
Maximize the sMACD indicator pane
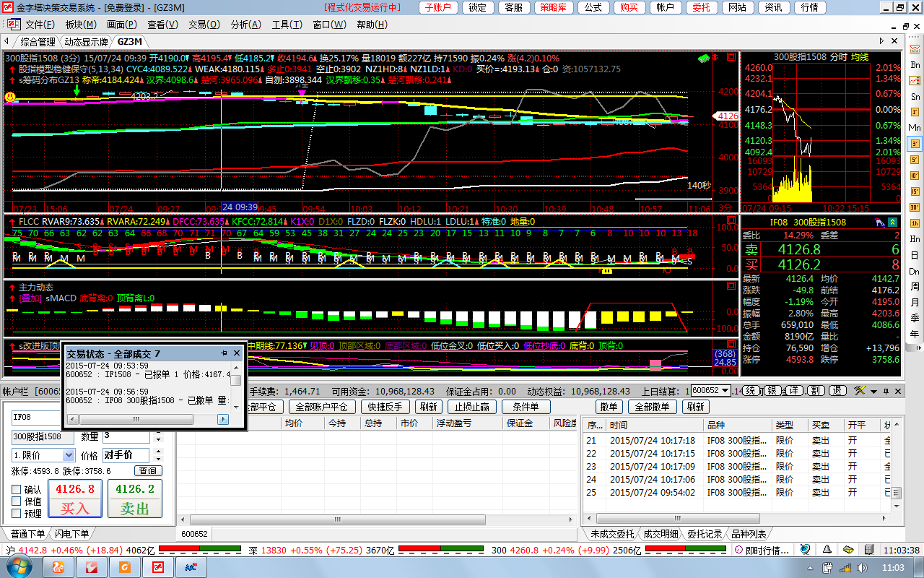[x=731, y=285]
